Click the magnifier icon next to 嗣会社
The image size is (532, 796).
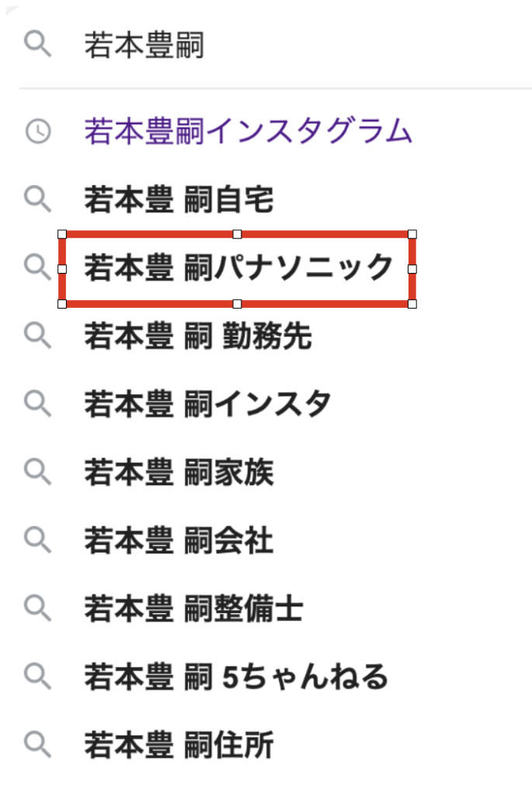[x=37, y=539]
